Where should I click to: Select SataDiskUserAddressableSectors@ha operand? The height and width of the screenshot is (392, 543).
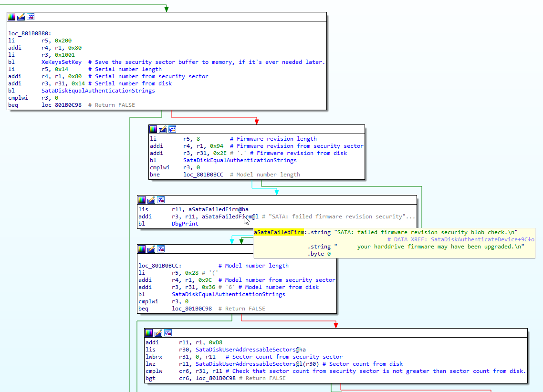[x=251, y=350]
